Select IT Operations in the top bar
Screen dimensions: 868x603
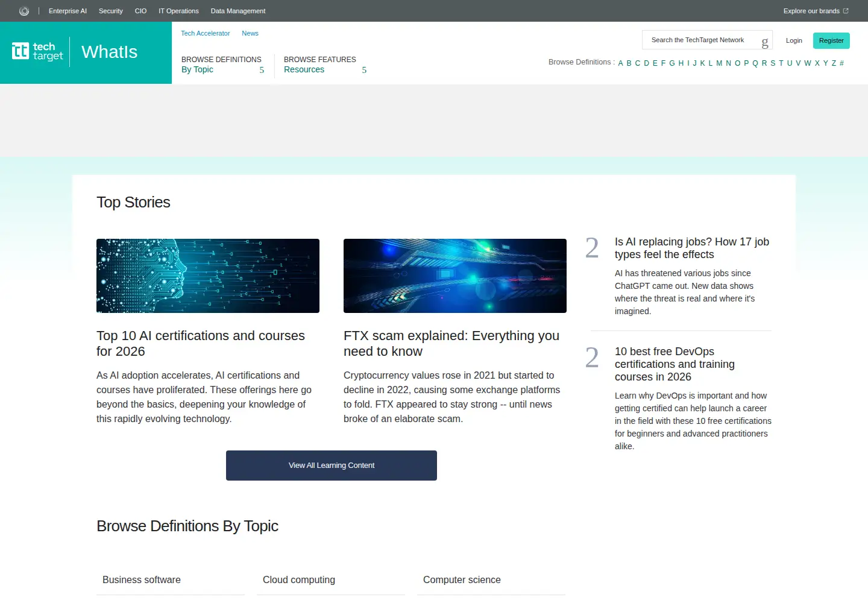[178, 11]
